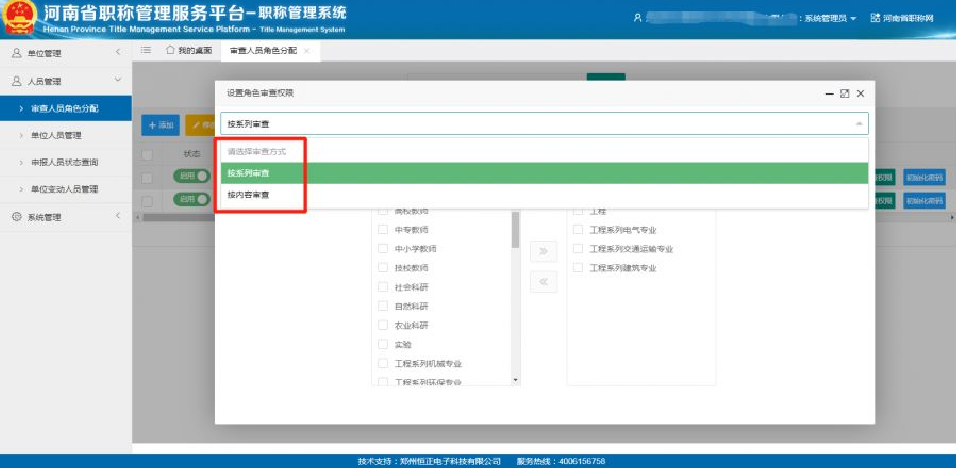Open 申报人员状态查询 in the sidebar
Image resolution: width=956 pixels, height=468 pixels.
click(x=66, y=162)
